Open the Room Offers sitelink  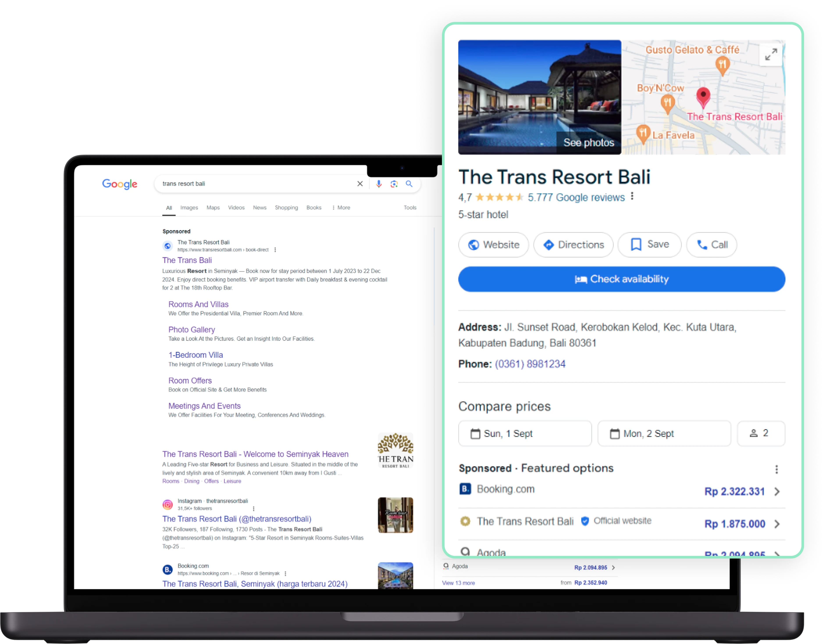click(x=190, y=381)
